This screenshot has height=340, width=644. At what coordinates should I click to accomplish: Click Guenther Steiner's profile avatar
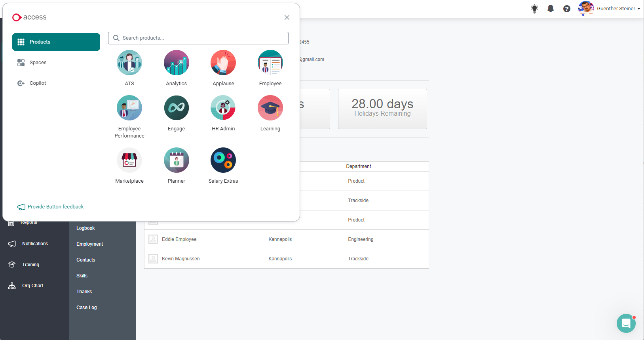pyautogui.click(x=586, y=8)
